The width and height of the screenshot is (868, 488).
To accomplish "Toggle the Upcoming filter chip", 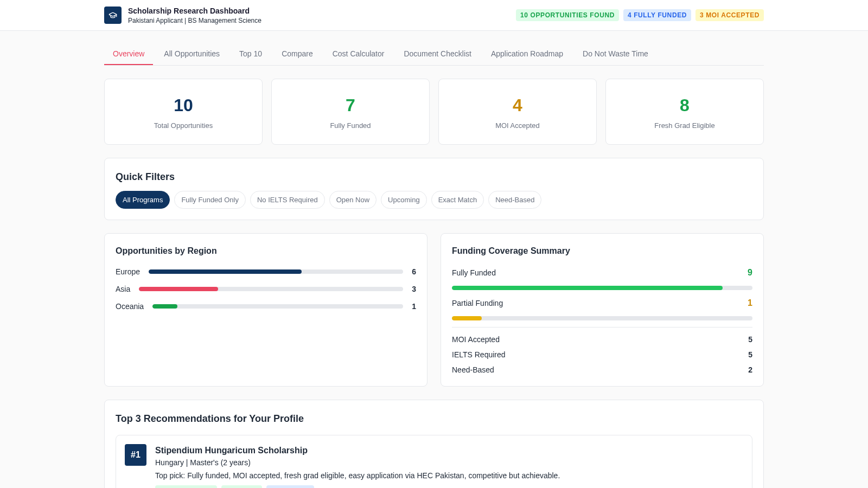I will (404, 200).
